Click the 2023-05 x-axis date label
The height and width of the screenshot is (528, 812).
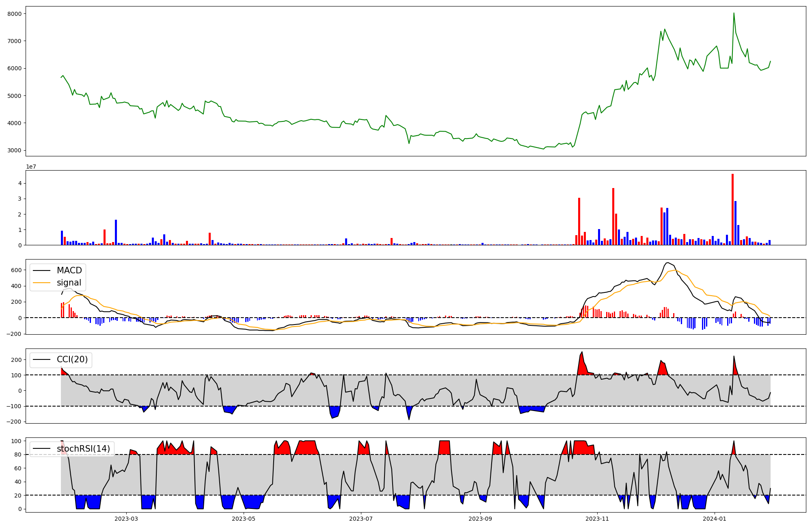[244, 519]
